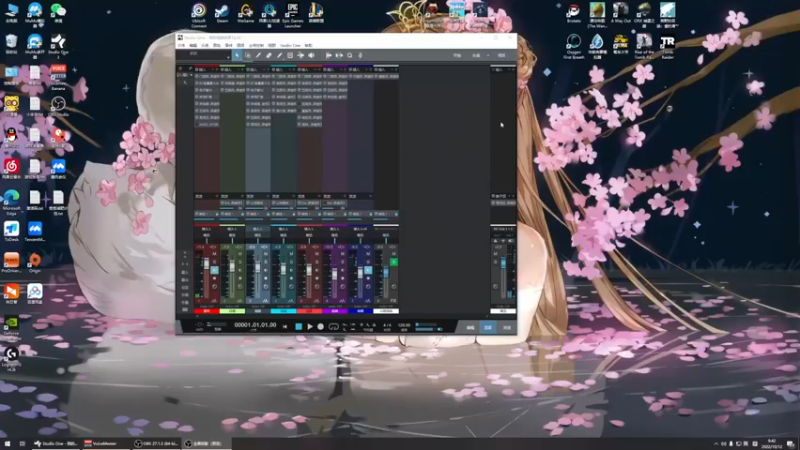Image resolution: width=800 pixels, height=450 pixels.
Task: Open WeGame desktop shortcut
Action: point(245,13)
